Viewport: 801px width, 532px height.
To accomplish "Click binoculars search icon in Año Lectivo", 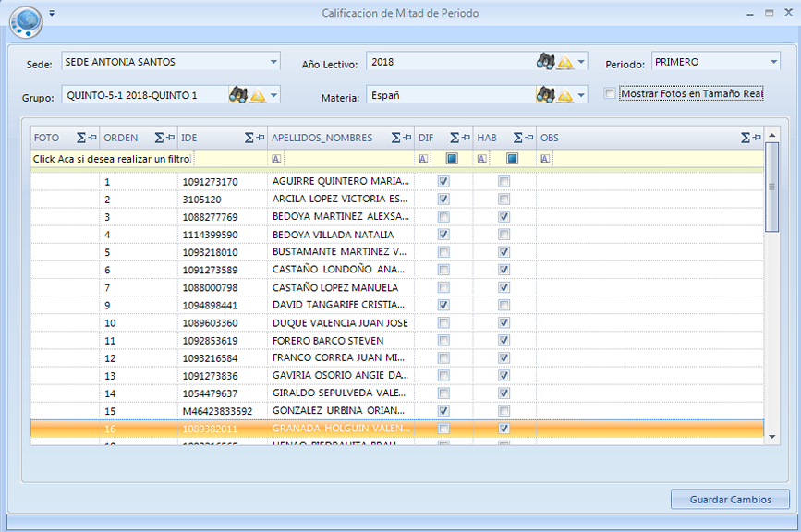I will [545, 62].
